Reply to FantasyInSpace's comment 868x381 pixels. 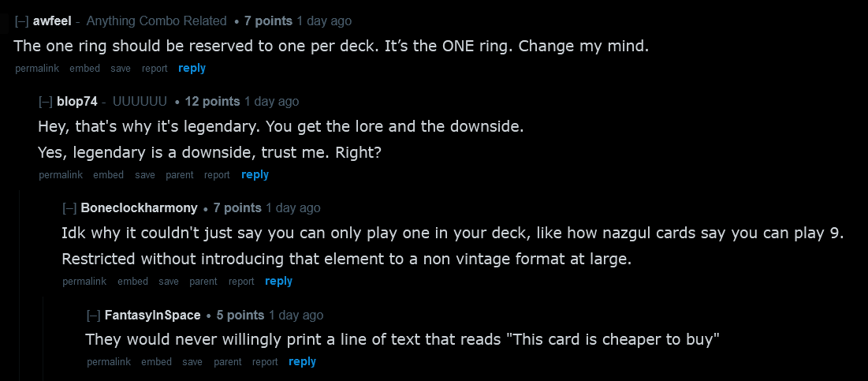pos(302,362)
